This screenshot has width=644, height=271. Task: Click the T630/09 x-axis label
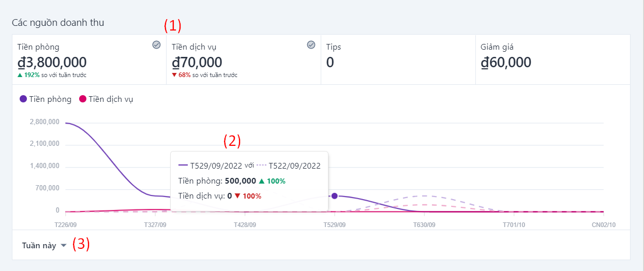[x=424, y=225]
